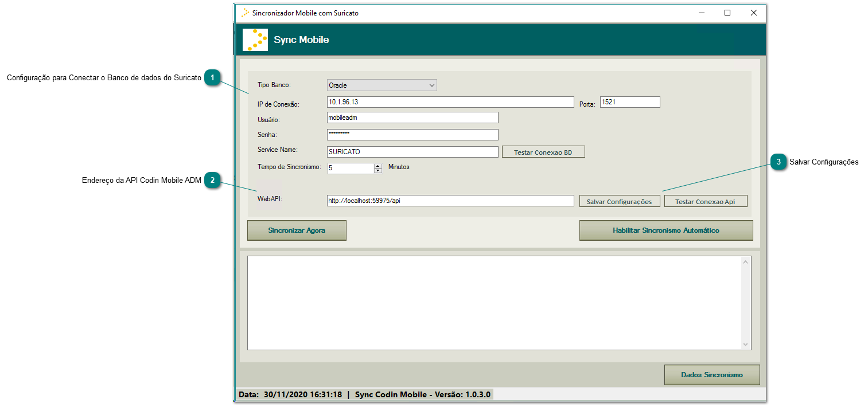Viewport: 868px width, 407px height.
Task: Click the Service Name label
Action: [x=278, y=150]
